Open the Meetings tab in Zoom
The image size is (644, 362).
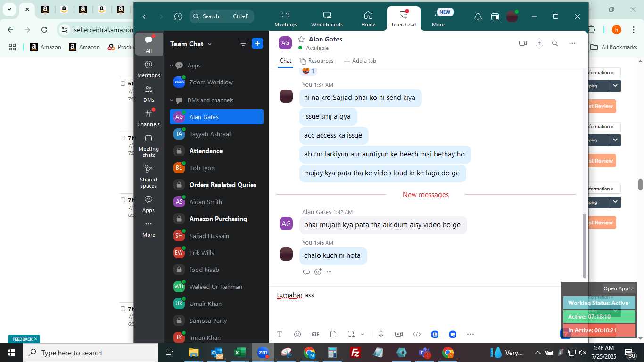tap(285, 19)
